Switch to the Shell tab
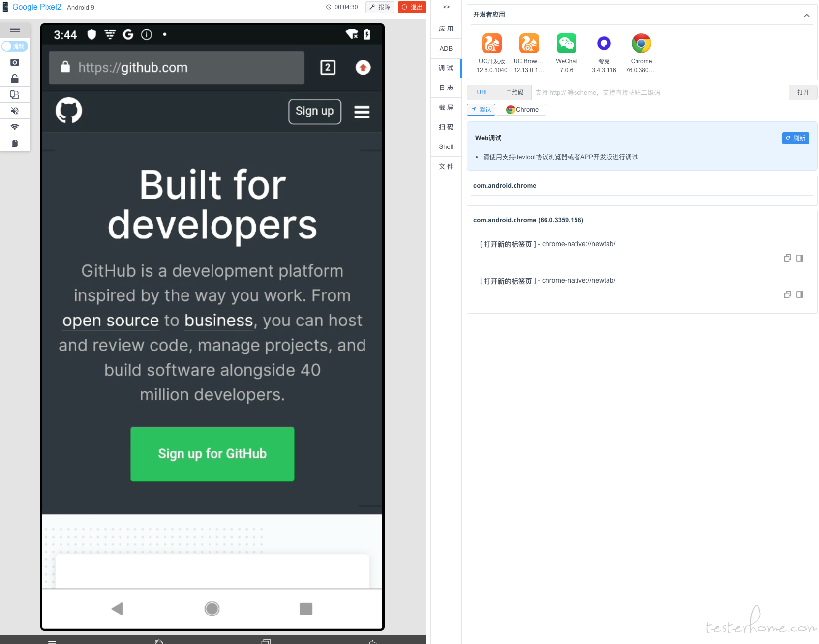819x644 pixels. tap(446, 146)
